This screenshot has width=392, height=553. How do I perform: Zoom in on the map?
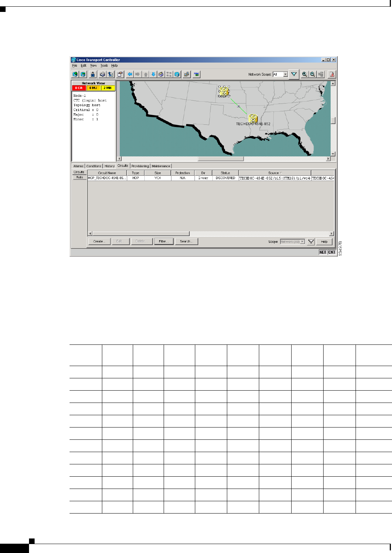305,74
